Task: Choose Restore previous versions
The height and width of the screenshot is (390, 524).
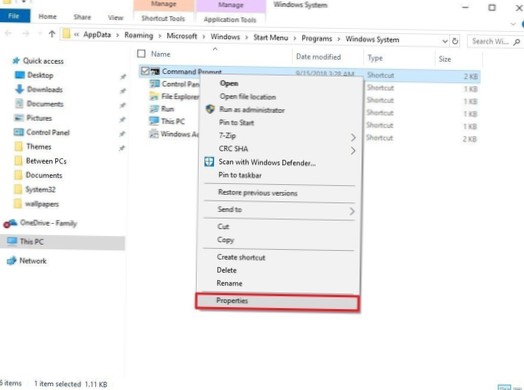Action: click(257, 192)
